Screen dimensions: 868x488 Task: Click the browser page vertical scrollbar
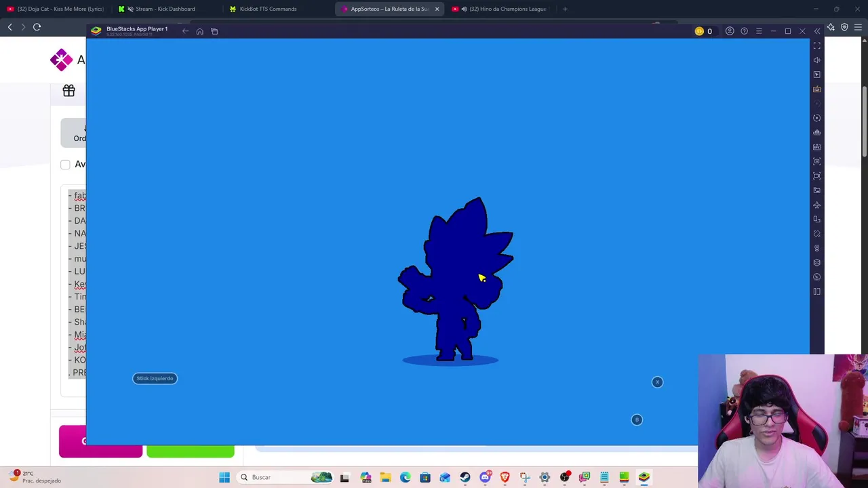[x=864, y=122]
